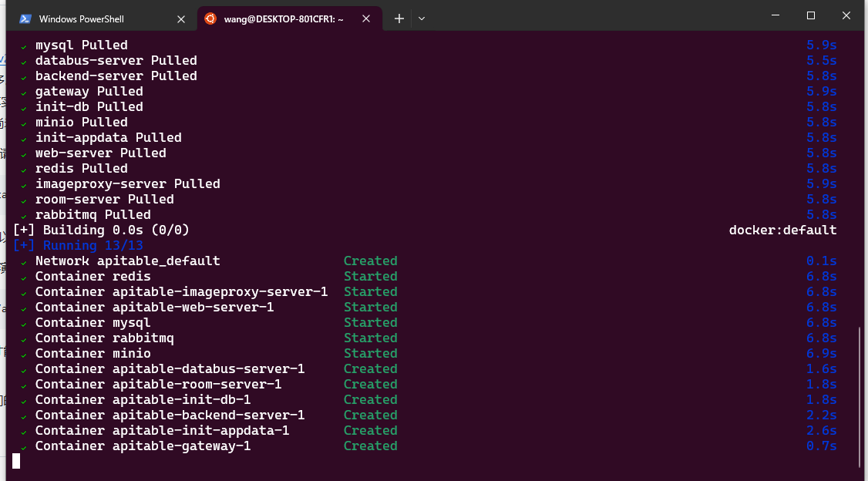868x481 pixels.
Task: Click the PowerShell icon on the first tab
Action: (x=25, y=18)
